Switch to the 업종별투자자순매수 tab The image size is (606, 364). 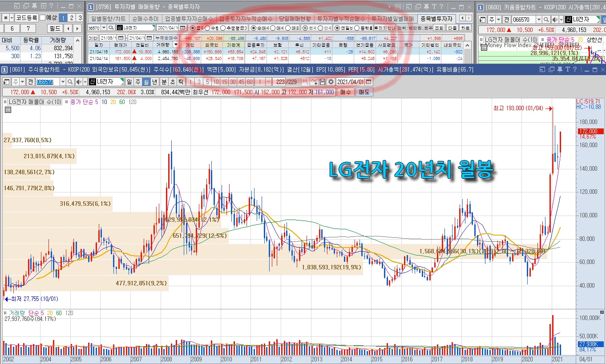click(x=189, y=19)
